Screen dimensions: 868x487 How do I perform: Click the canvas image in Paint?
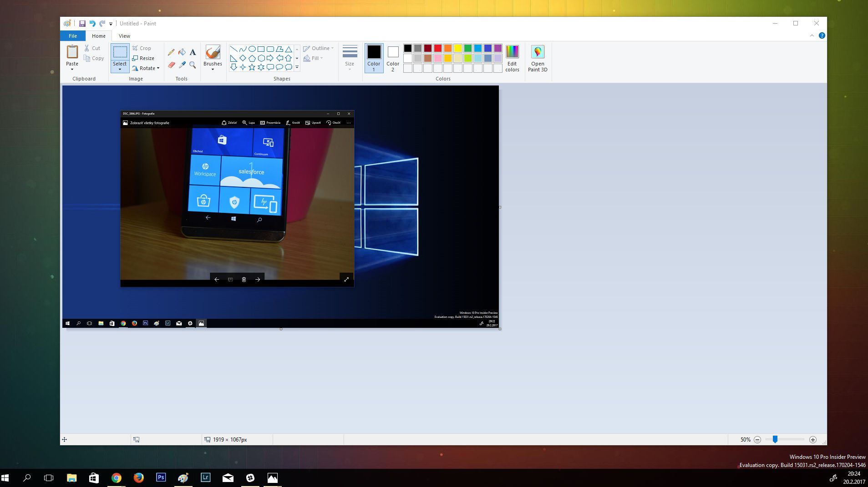[x=280, y=206]
